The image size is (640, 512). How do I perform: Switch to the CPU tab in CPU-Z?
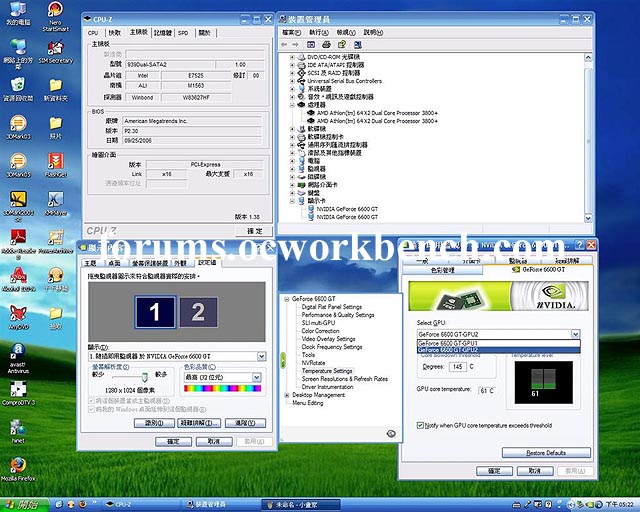[93, 33]
